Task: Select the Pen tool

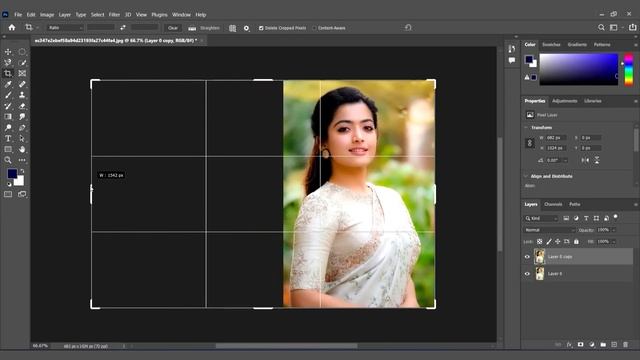Action: coord(22,128)
